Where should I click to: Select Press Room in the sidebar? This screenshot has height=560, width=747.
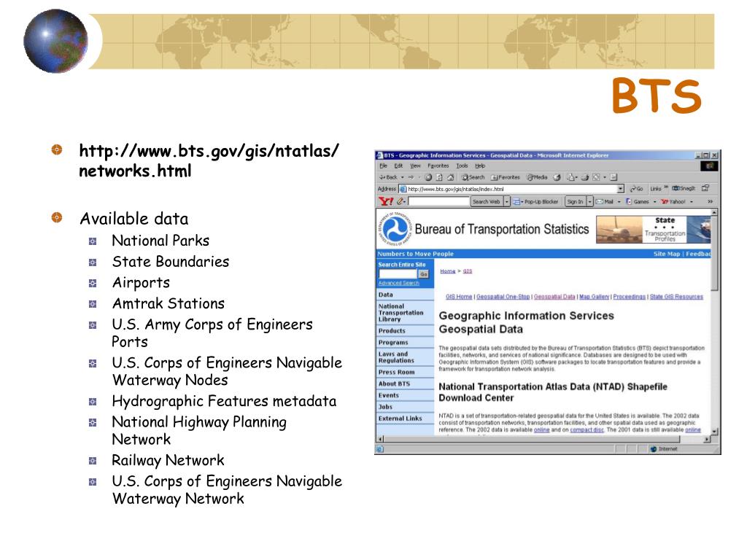pyautogui.click(x=396, y=372)
